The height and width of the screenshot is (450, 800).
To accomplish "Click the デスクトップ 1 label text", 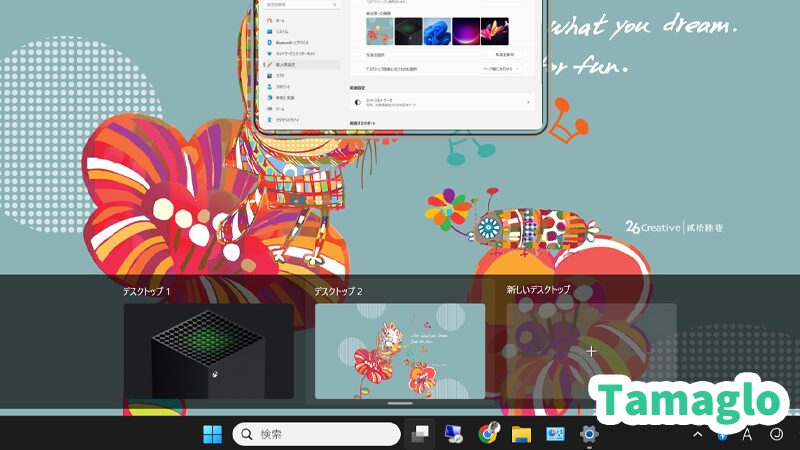I will click(146, 291).
